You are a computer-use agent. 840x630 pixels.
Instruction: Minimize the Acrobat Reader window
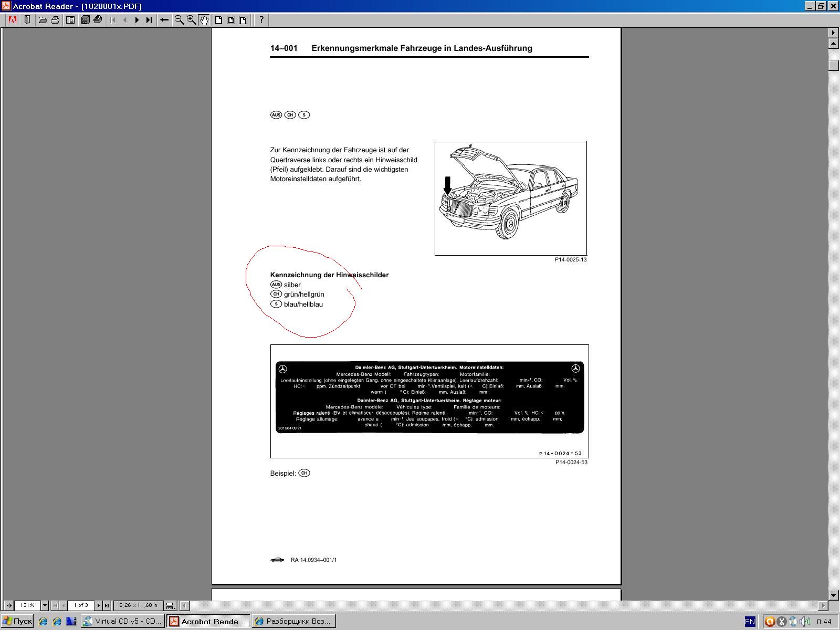[x=810, y=6]
